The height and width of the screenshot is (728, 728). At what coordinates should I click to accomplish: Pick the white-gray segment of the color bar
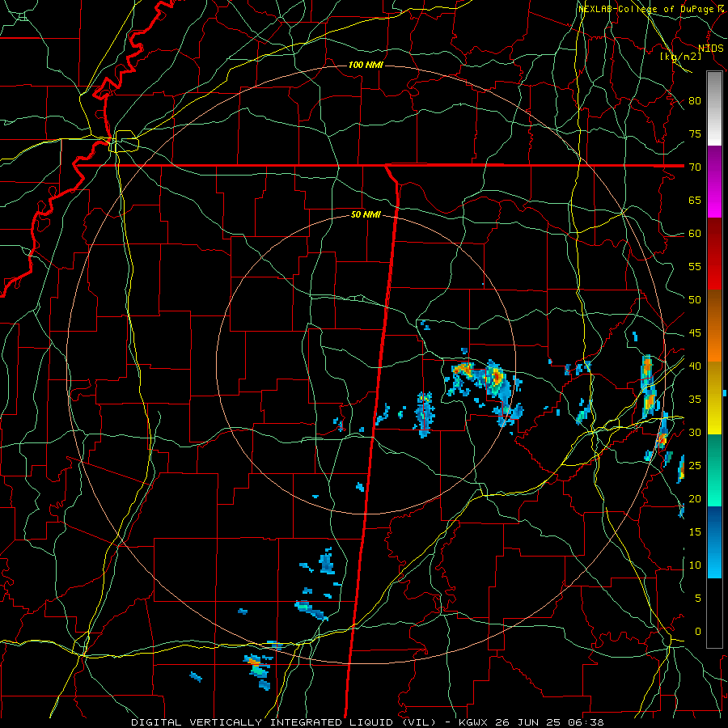point(714,109)
